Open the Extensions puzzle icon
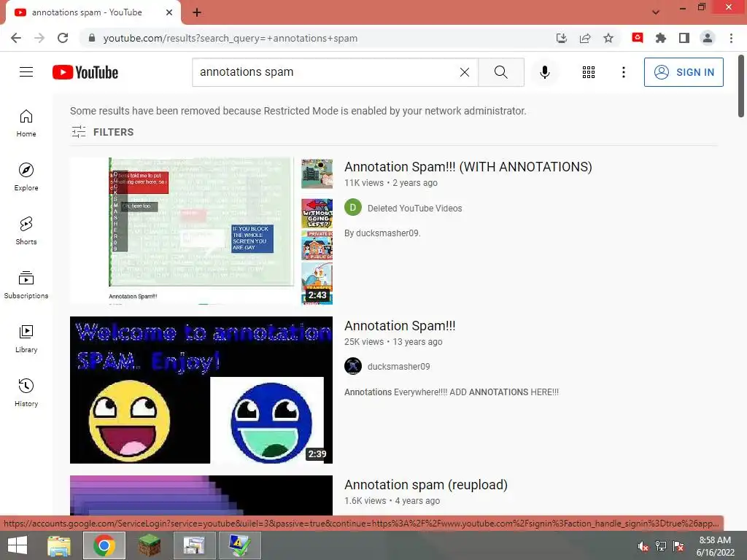747x560 pixels. coord(661,38)
